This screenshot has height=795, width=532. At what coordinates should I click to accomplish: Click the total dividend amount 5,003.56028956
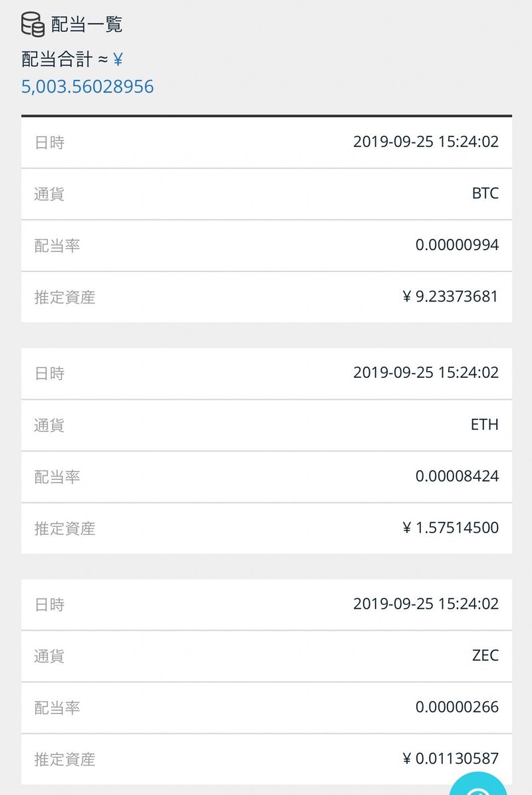88,86
